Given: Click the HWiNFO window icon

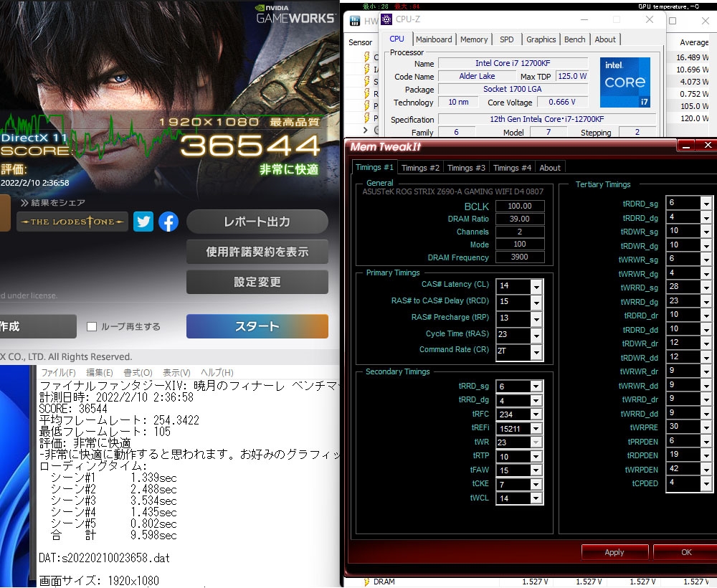Looking at the screenshot, I should point(355,21).
